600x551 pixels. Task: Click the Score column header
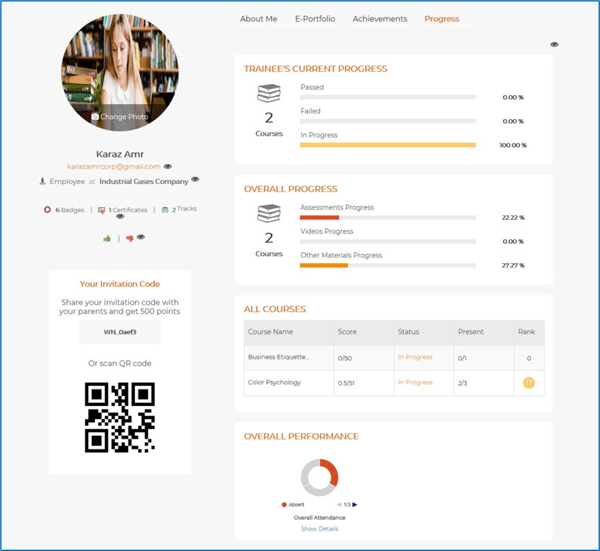pos(364,332)
